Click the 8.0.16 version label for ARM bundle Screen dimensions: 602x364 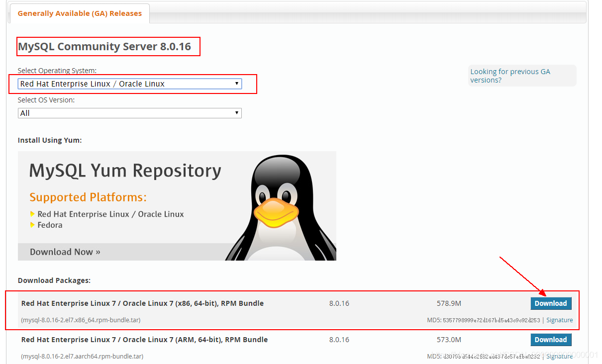pos(339,340)
